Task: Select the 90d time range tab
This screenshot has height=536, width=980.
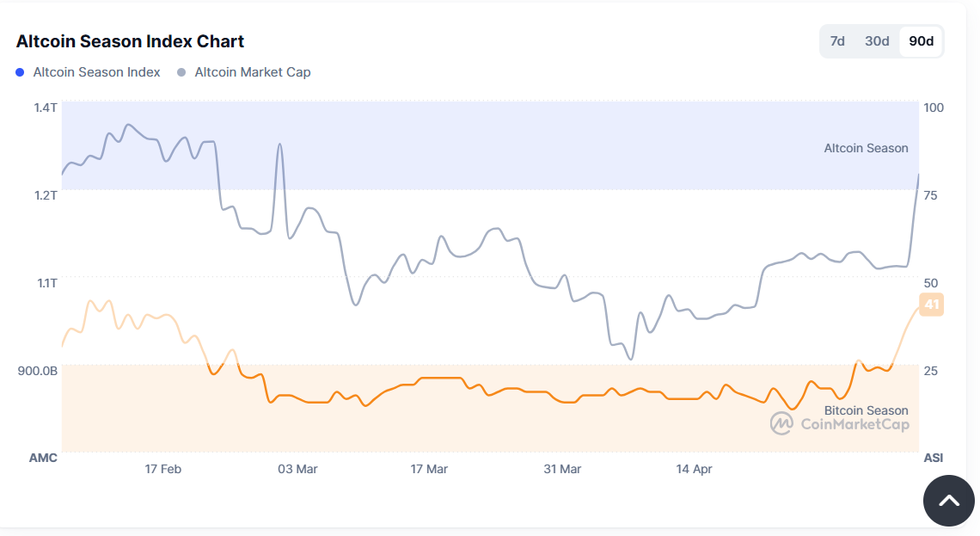Action: pyautogui.click(x=921, y=41)
